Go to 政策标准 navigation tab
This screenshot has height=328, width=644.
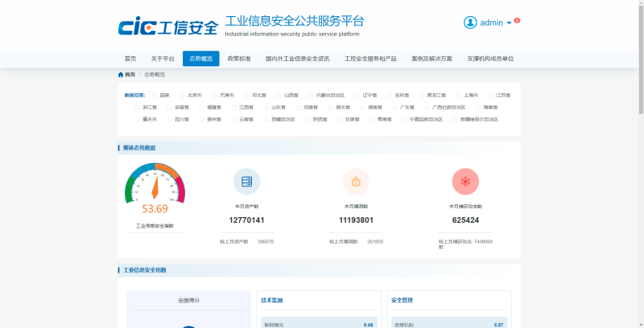click(239, 59)
